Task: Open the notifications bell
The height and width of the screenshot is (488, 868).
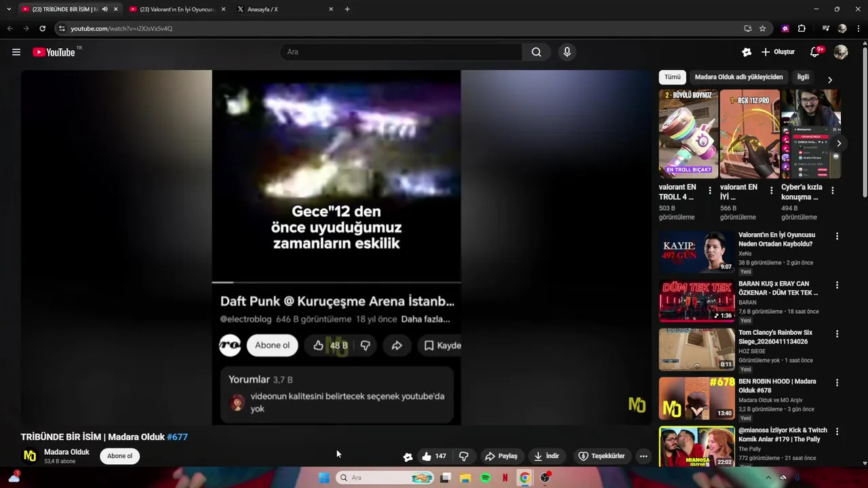Action: tap(815, 52)
